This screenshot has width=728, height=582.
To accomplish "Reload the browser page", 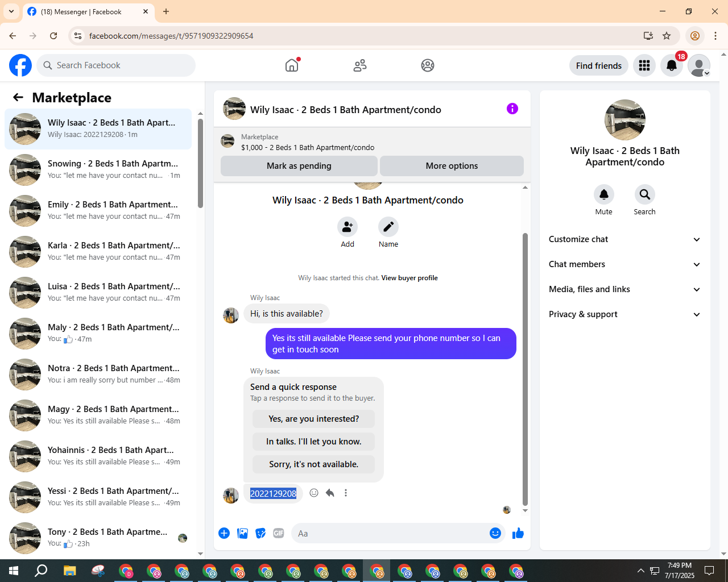I will 53,36.
